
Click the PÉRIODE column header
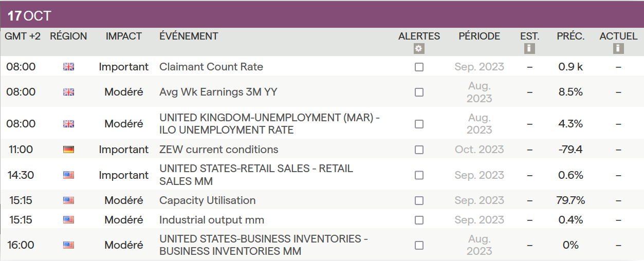(x=479, y=36)
